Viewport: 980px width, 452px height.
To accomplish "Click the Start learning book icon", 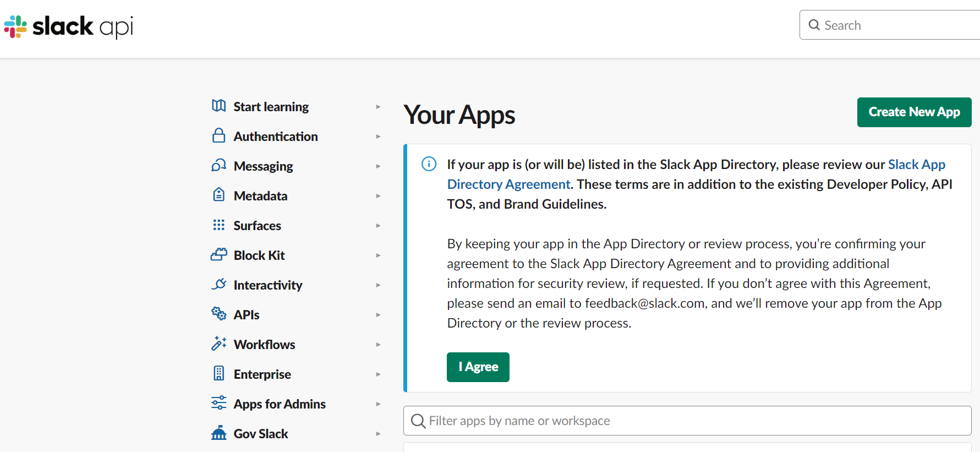I will [x=219, y=106].
